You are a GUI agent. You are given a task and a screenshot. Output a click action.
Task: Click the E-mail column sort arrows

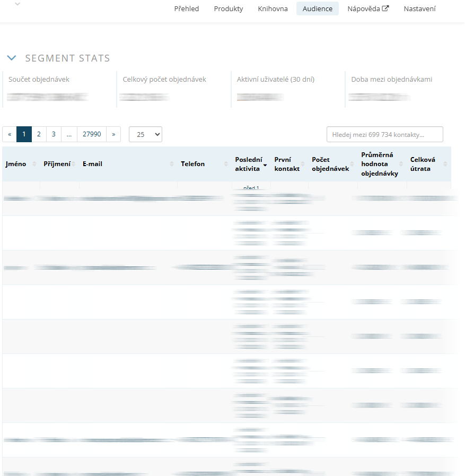click(172, 164)
